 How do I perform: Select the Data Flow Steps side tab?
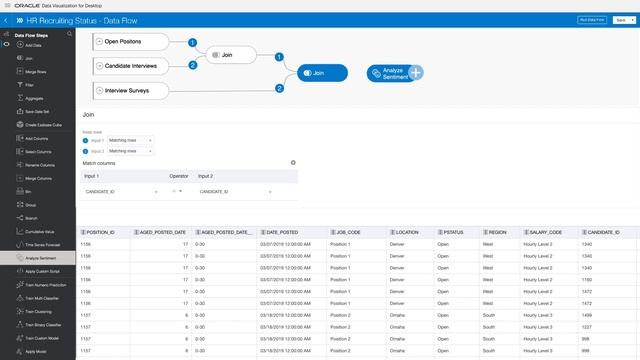tap(6, 44)
